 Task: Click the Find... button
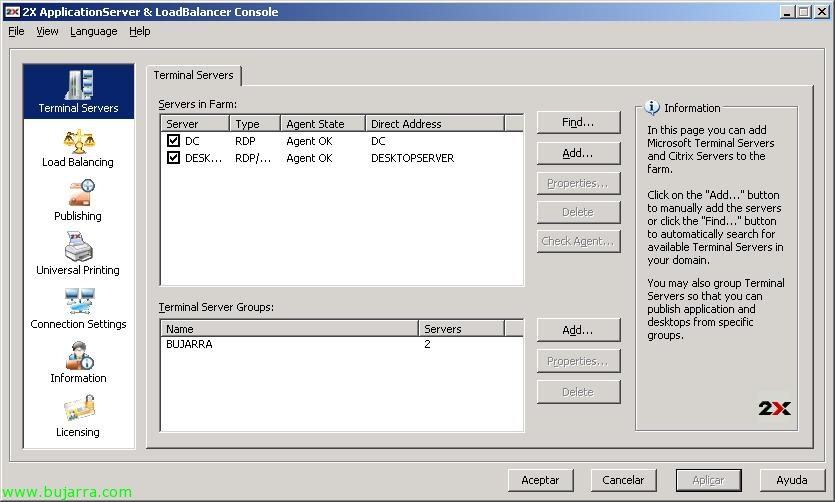578,122
